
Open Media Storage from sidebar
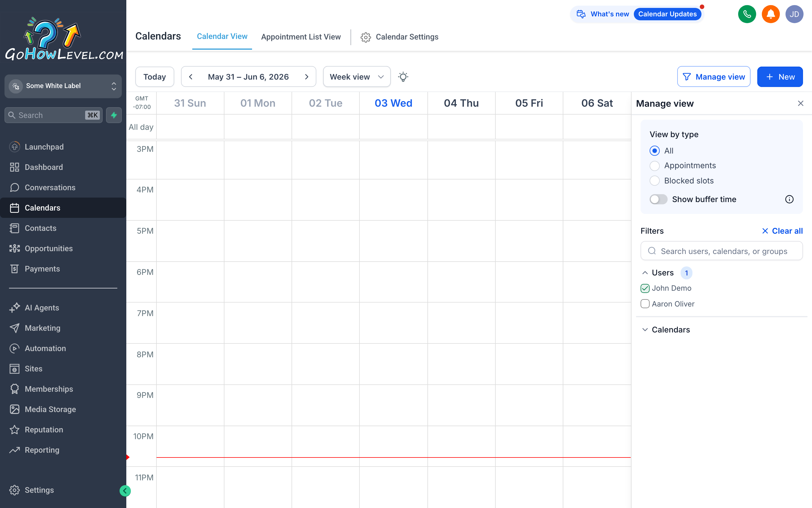pos(63,409)
